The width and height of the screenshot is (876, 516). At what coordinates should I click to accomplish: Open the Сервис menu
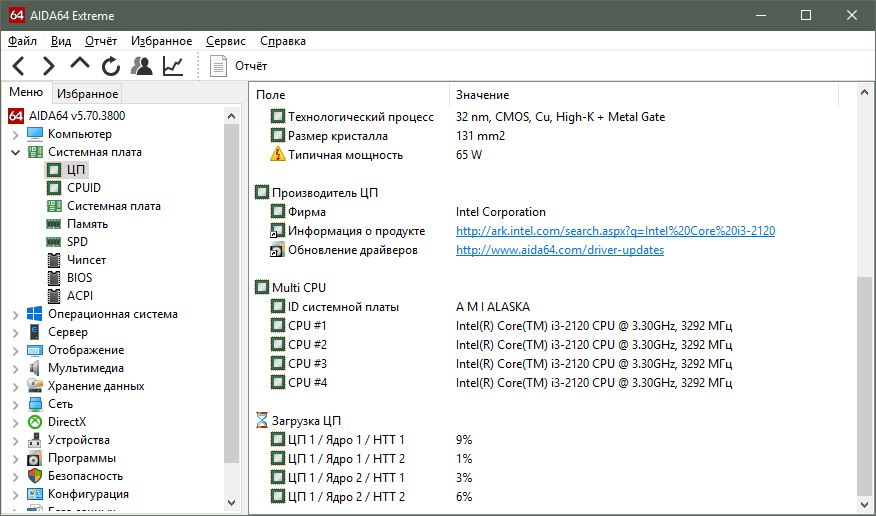coord(226,41)
